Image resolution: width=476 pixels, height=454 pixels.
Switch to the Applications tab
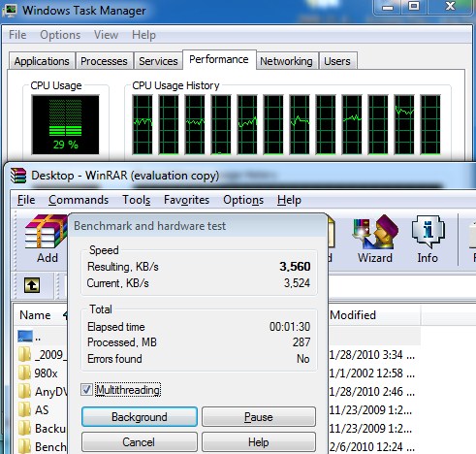[x=42, y=61]
